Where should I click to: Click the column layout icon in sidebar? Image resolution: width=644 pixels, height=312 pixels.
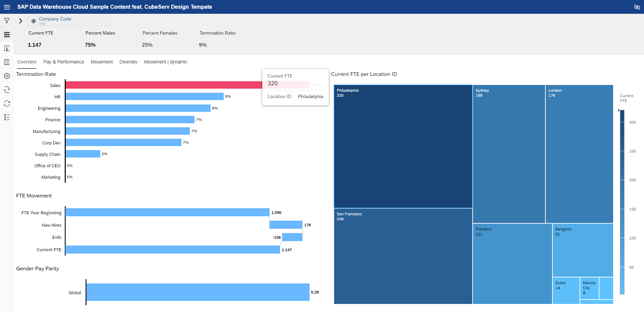7,62
